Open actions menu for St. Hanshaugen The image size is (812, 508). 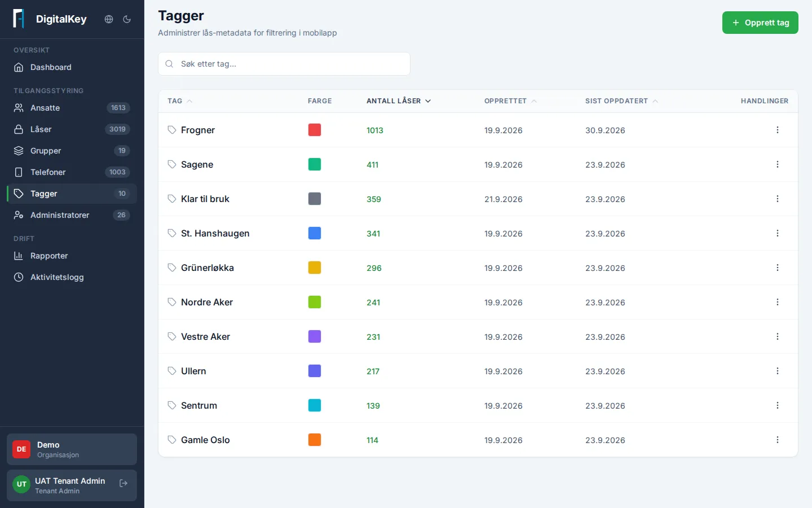[x=778, y=233]
